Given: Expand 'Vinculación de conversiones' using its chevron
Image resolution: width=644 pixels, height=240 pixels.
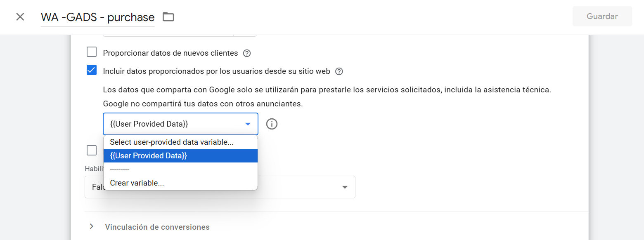Looking at the screenshot, I should [x=92, y=226].
